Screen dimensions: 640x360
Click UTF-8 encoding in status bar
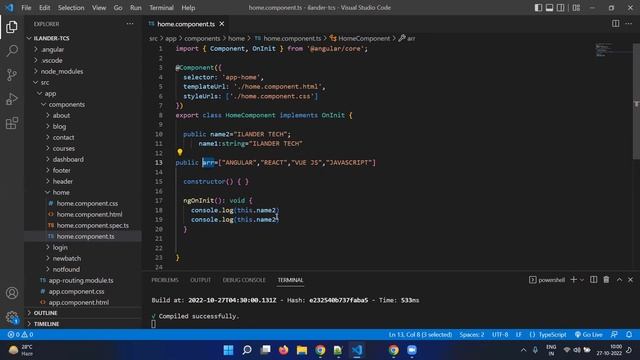point(500,334)
